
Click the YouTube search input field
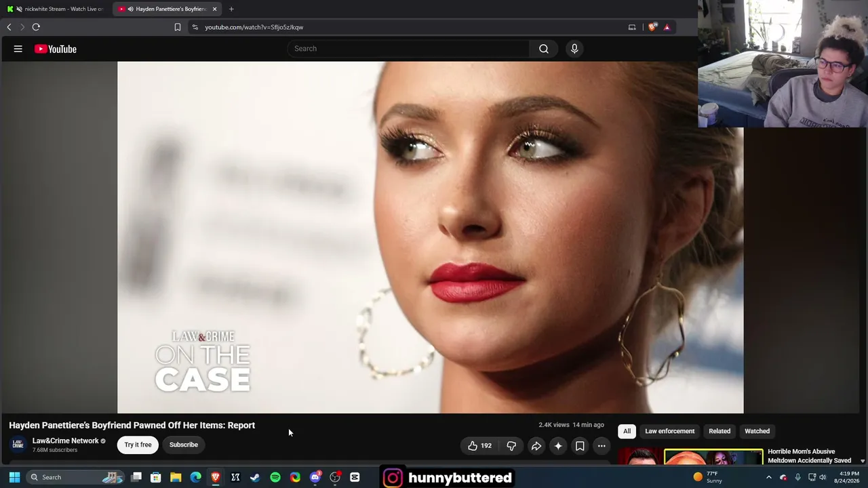[x=409, y=49]
